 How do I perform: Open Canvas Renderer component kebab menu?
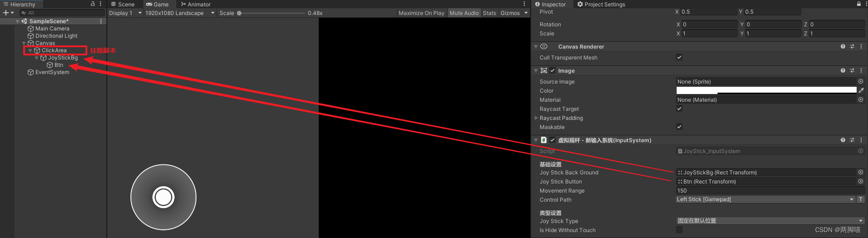[861, 46]
